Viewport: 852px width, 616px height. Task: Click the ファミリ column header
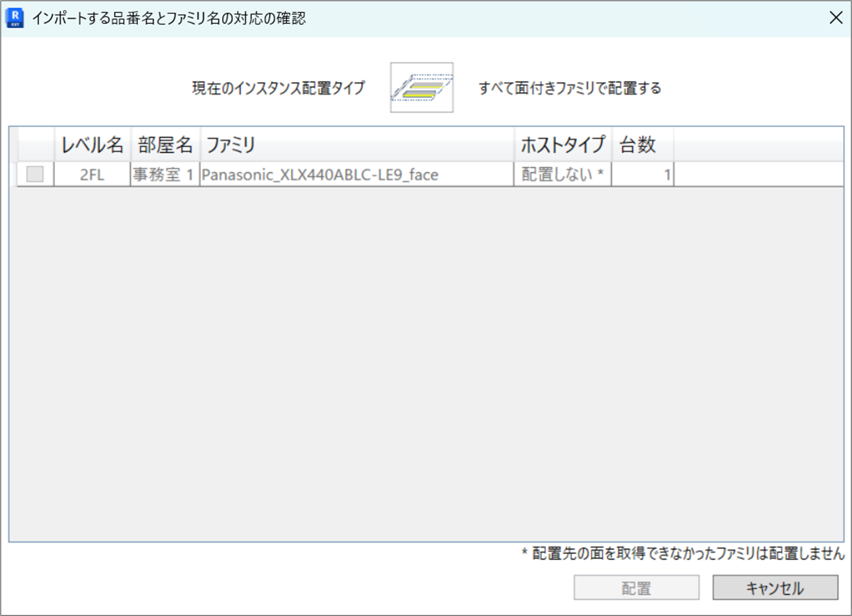(x=357, y=145)
